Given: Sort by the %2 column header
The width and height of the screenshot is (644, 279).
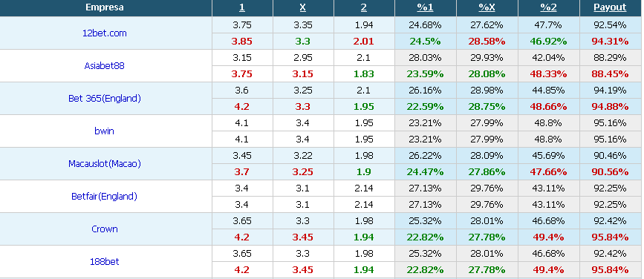Looking at the screenshot, I should (x=548, y=7).
